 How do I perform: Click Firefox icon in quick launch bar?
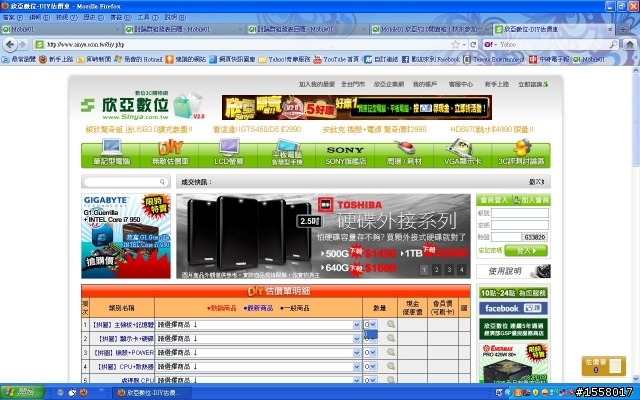84,393
